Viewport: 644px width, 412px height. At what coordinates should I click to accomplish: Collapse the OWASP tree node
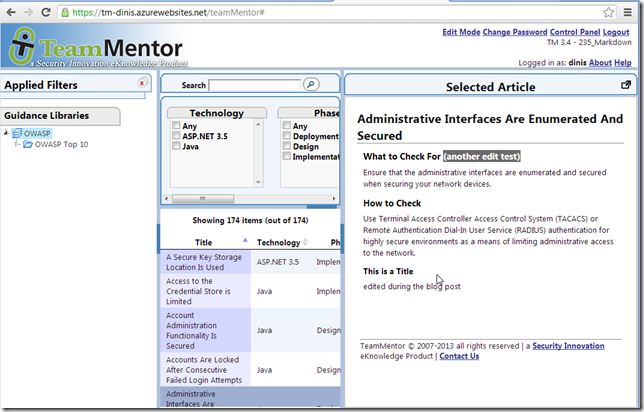pos(6,133)
